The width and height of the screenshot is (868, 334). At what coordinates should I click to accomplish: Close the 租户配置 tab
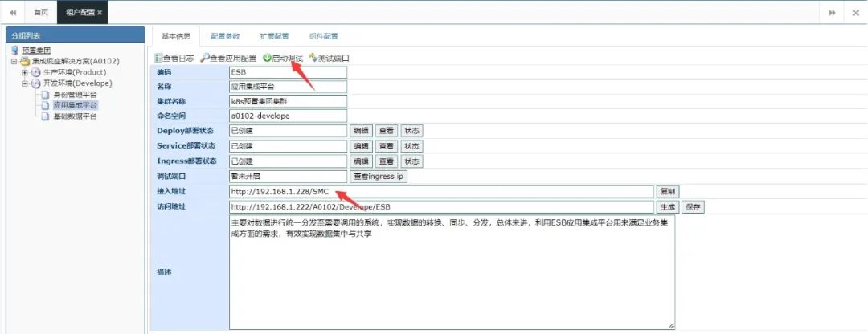point(100,12)
